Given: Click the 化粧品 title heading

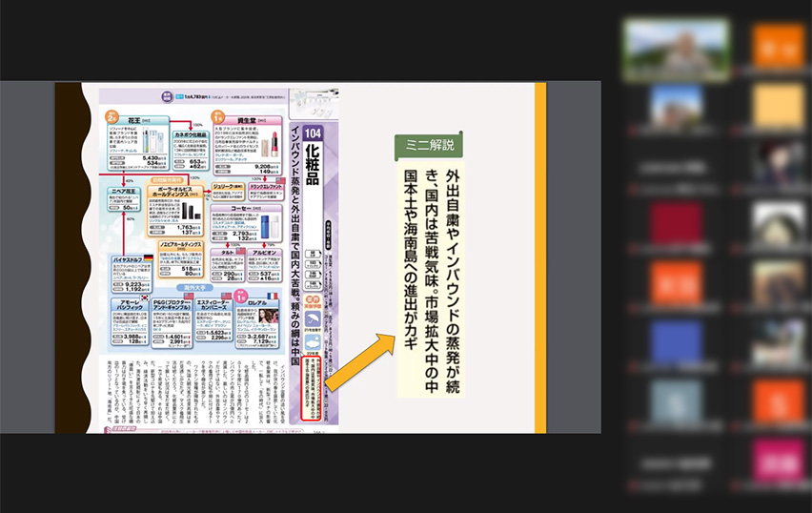Looking at the screenshot, I should (x=313, y=164).
